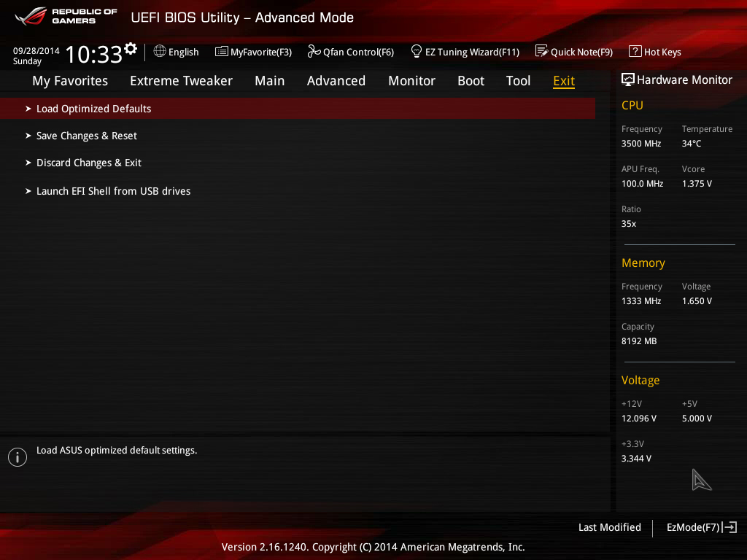Click the Voltage section heading
Image resolution: width=747 pixels, height=560 pixels.
point(640,380)
